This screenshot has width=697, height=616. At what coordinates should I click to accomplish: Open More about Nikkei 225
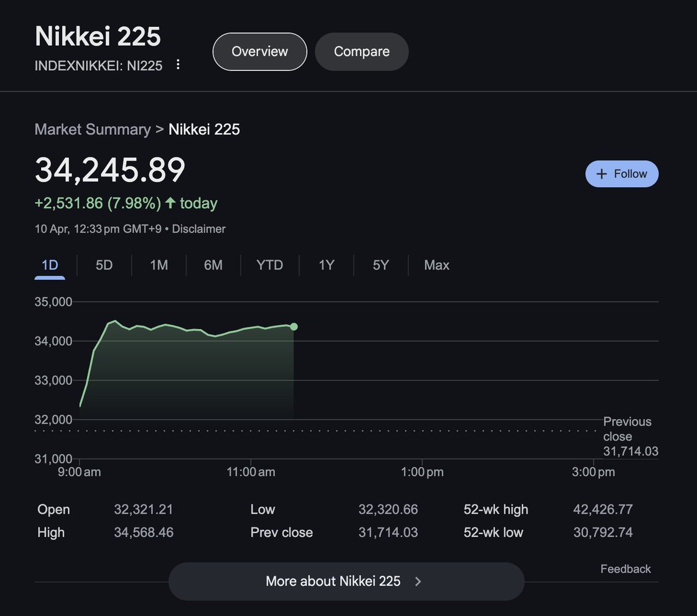click(x=346, y=581)
